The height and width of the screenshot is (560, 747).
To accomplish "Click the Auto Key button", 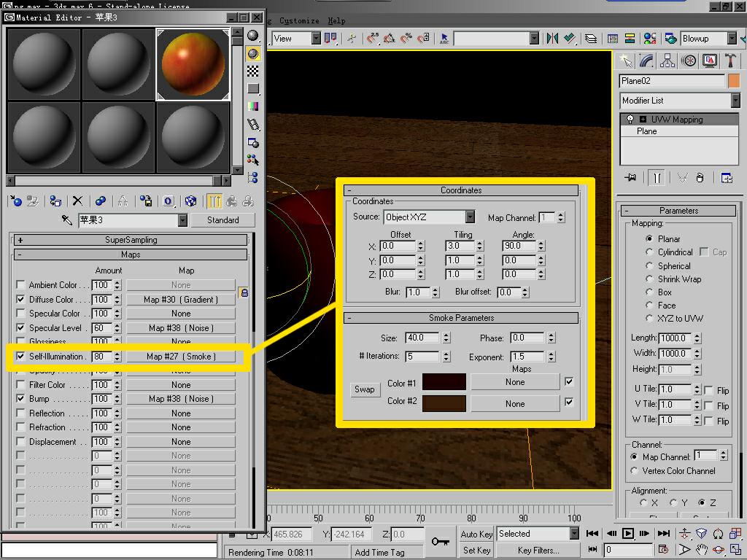I will pos(476,534).
